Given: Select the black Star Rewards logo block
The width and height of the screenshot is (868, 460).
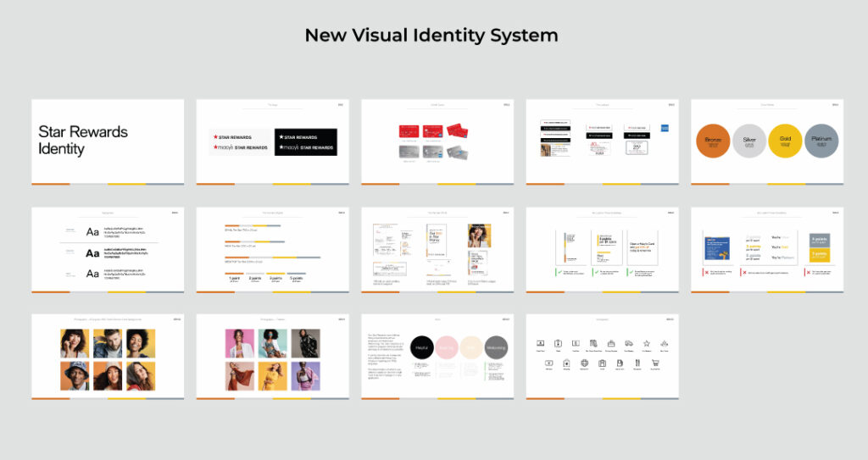Looking at the screenshot, I should (x=305, y=141).
